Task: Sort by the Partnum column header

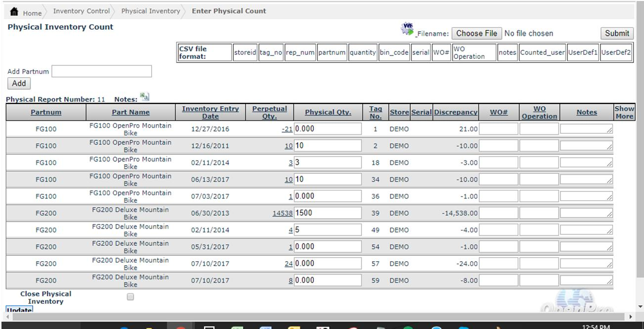Action: tap(46, 112)
